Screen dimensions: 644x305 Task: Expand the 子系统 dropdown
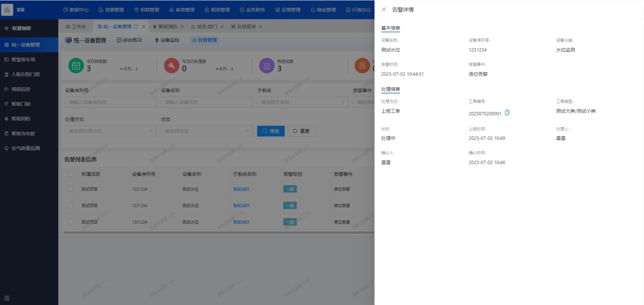[303, 102]
